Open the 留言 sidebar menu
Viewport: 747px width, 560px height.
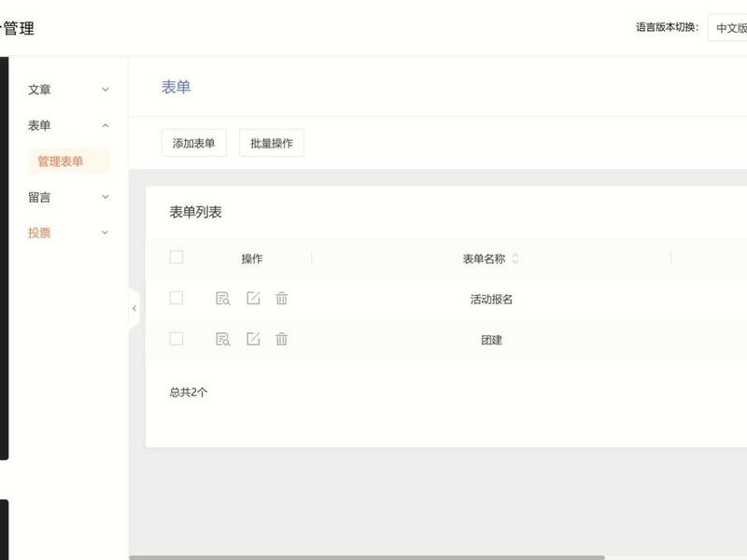[x=68, y=197]
